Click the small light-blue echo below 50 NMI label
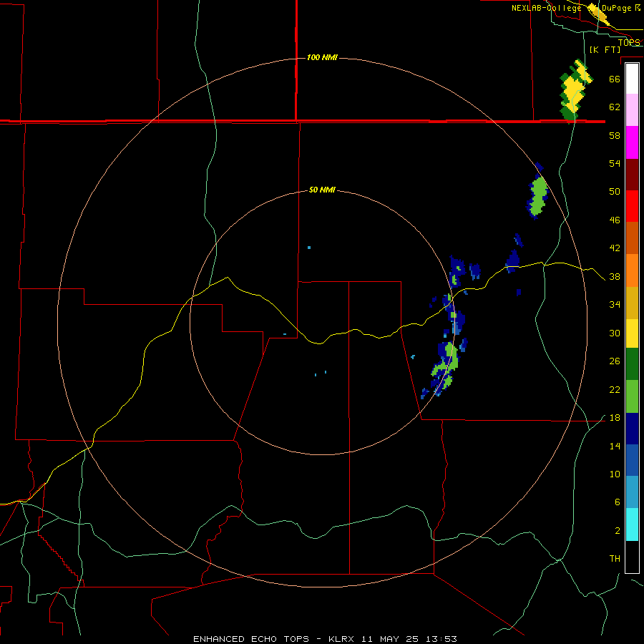 [x=309, y=248]
